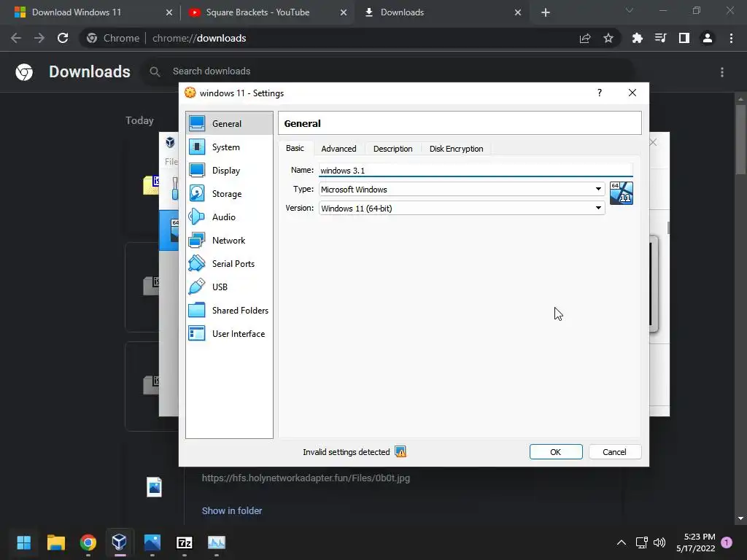747x560 pixels.
Task: Open the Network settings category
Action: (229, 241)
